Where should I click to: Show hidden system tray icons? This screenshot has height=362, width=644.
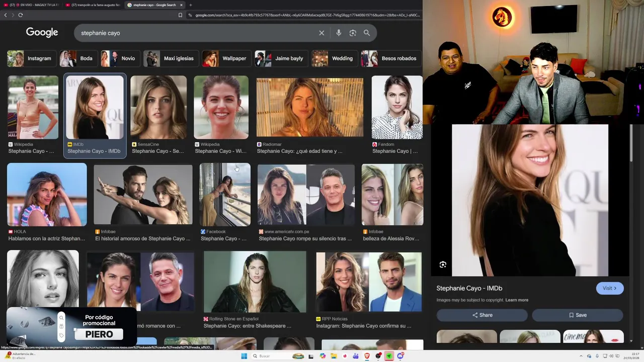pyautogui.click(x=581, y=356)
